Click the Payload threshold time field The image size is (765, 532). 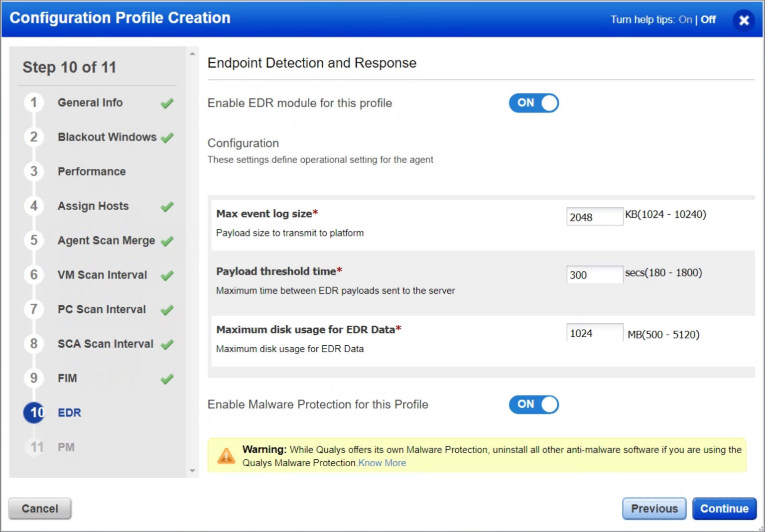pyautogui.click(x=595, y=274)
